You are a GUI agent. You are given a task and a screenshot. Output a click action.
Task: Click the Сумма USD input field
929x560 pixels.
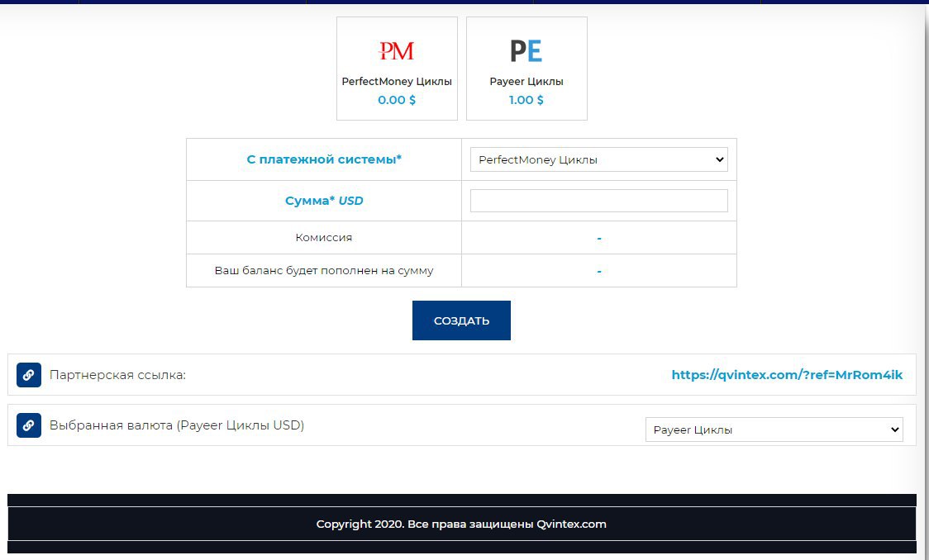click(598, 201)
